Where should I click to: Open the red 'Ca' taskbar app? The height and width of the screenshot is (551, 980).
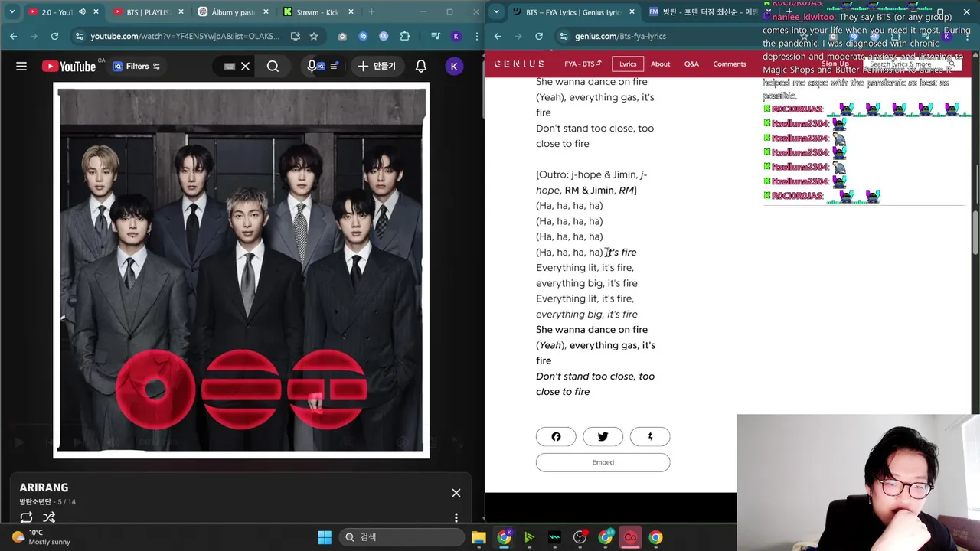[630, 537]
